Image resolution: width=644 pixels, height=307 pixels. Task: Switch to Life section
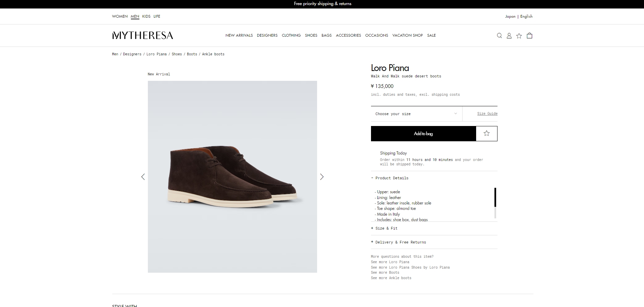(x=157, y=16)
